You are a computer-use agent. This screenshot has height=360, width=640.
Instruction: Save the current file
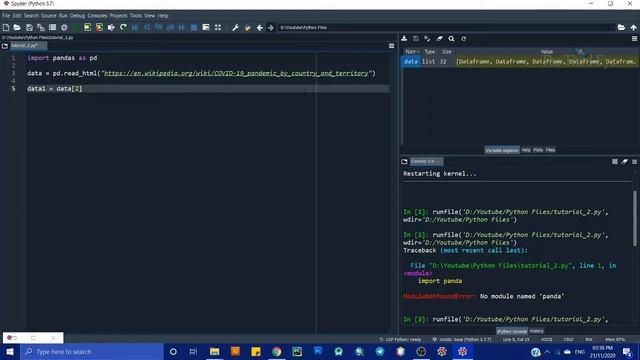29,27
